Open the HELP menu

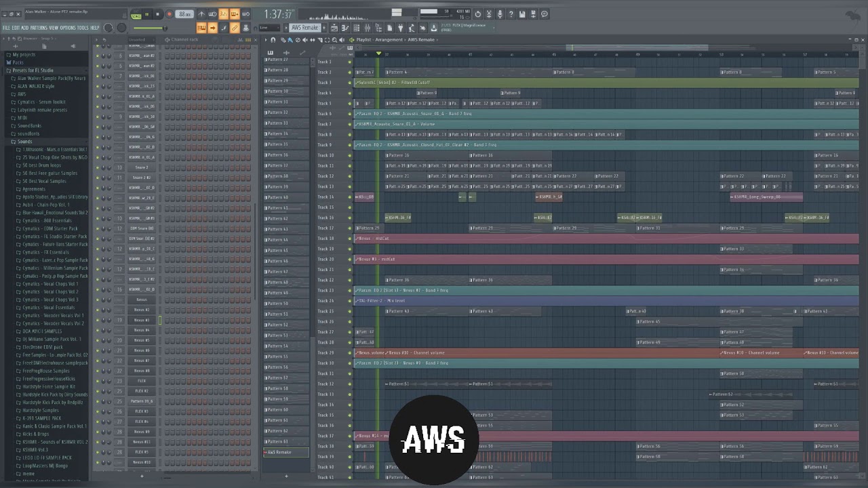[x=94, y=28]
